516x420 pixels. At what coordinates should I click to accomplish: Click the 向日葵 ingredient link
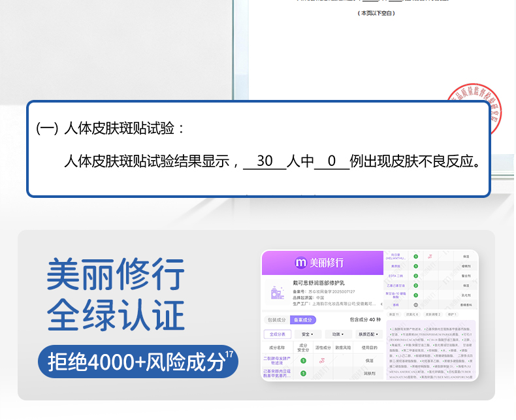pos(396,257)
